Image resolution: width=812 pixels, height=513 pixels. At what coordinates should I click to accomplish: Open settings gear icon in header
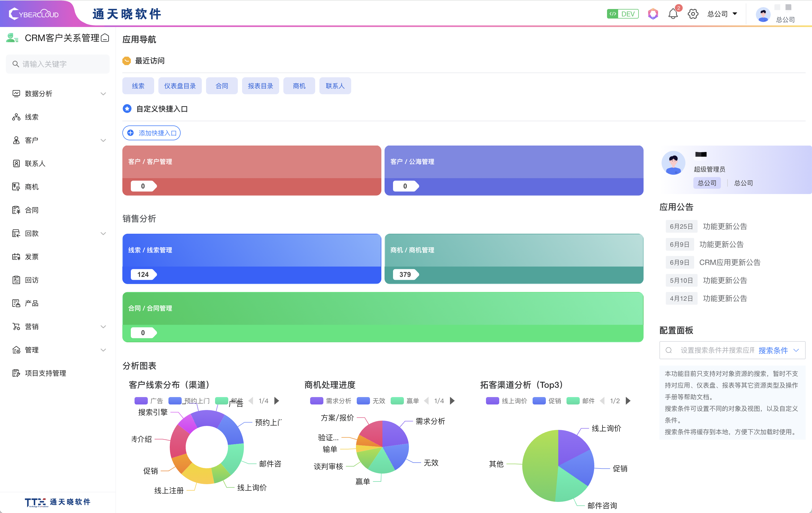tap(693, 14)
